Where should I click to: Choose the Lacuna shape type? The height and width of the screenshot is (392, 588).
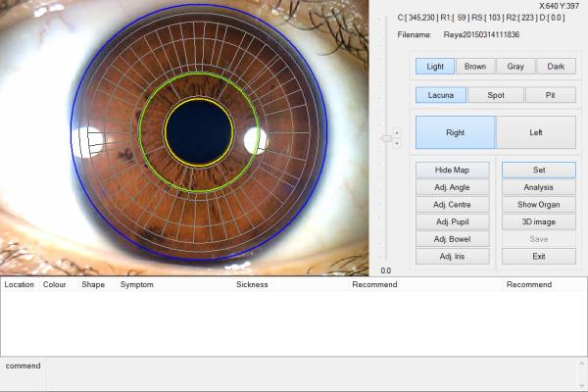point(441,95)
